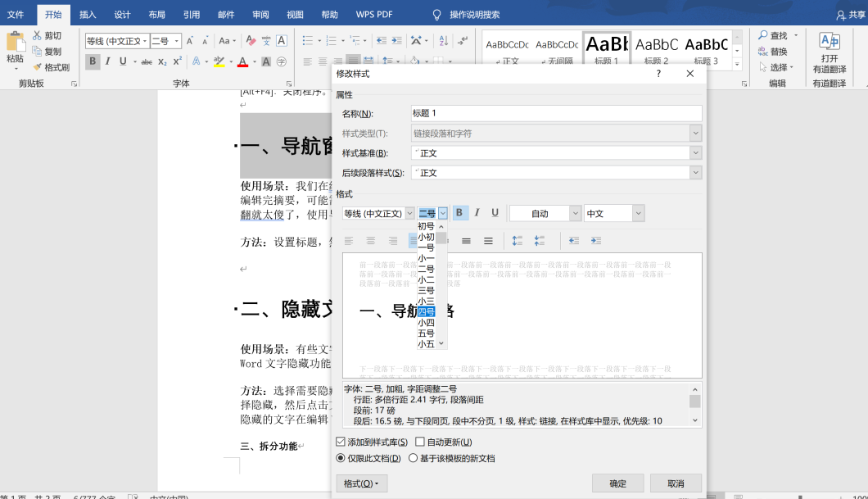Switch to the 插入 ribbon tab

(88, 14)
